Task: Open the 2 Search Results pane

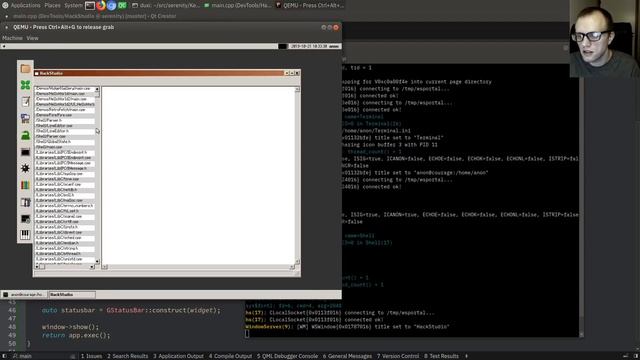Action: (127, 356)
